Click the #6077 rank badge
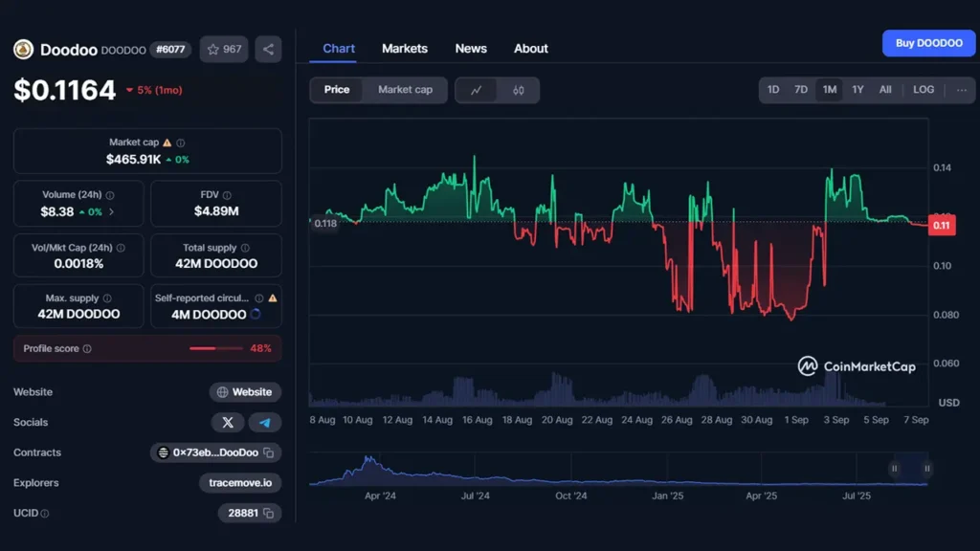 (x=170, y=50)
